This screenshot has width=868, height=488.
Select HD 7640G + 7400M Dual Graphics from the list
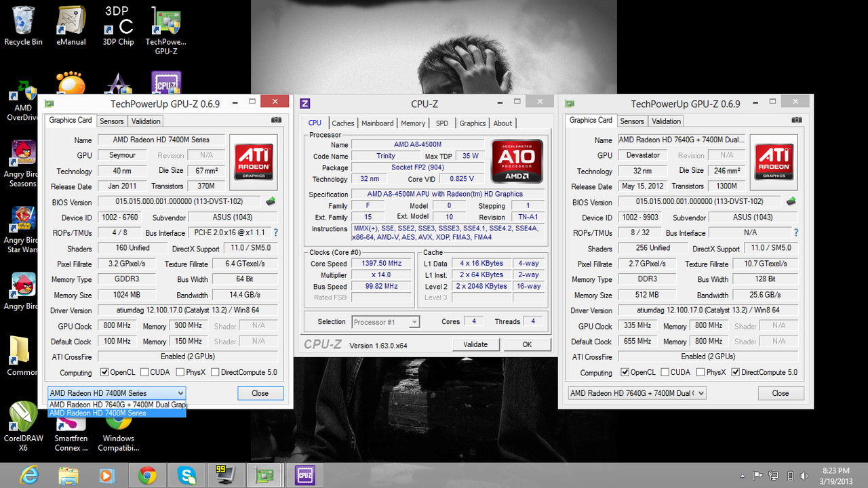coord(117,405)
